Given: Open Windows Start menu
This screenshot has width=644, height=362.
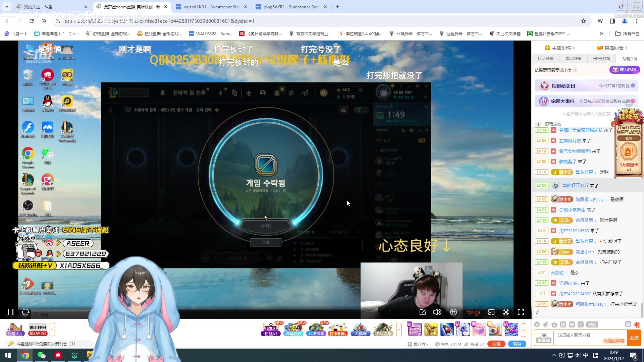Looking at the screenshot, I should click(x=8, y=355).
